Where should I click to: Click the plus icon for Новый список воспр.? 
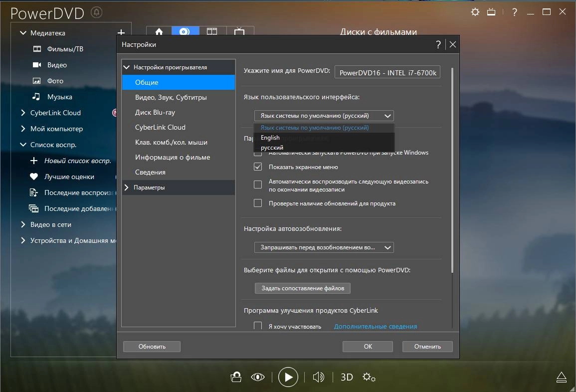34,161
